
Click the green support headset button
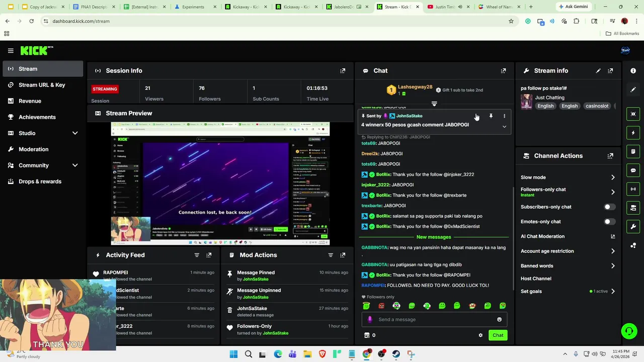click(629, 331)
